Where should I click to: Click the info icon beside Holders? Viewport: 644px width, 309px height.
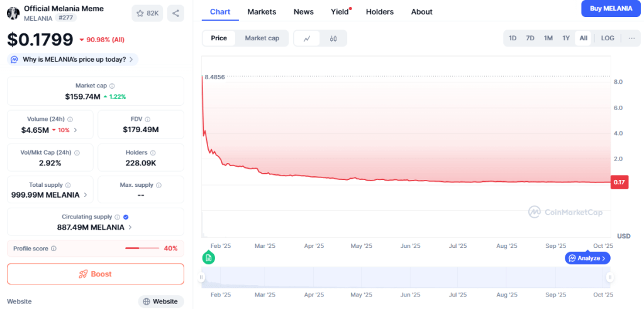[x=153, y=152]
